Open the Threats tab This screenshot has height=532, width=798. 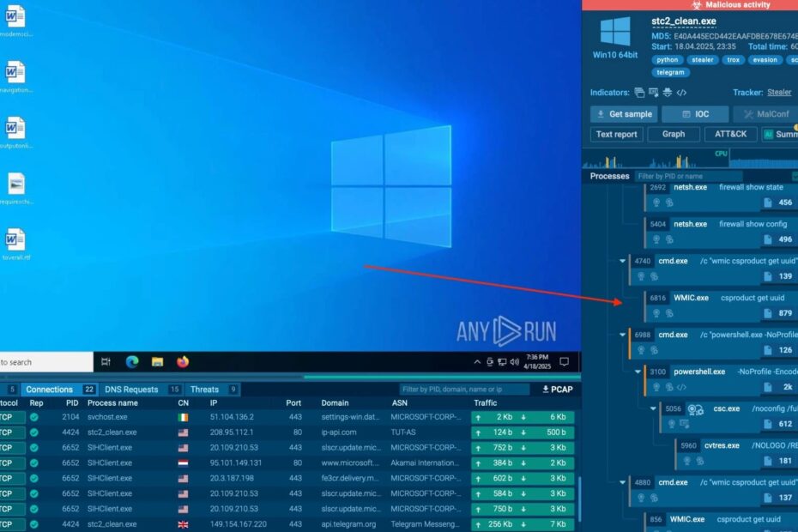click(x=213, y=390)
